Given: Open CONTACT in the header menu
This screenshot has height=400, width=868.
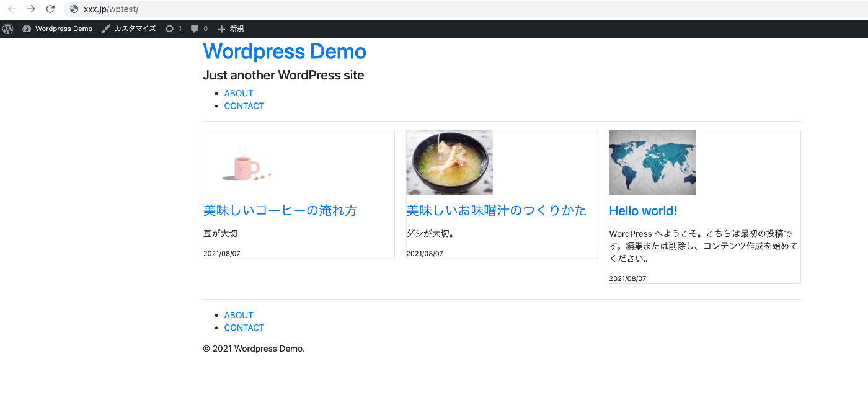Looking at the screenshot, I should click(244, 105).
